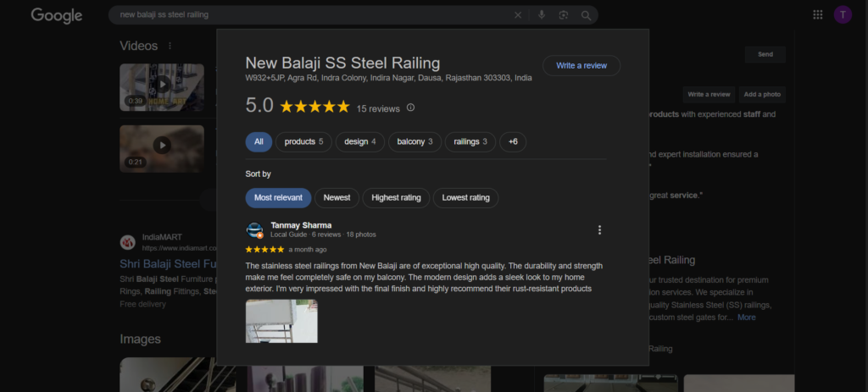Open the Videos section options menu
The height and width of the screenshot is (392, 868).
(170, 46)
